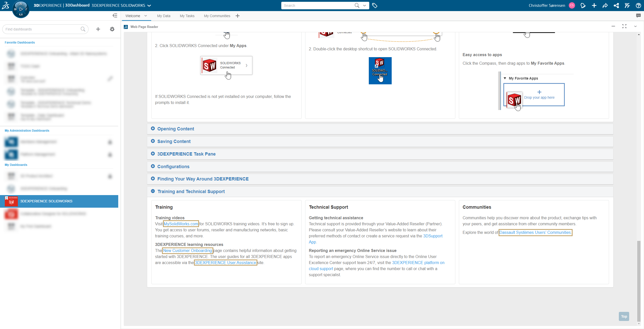Open dashboard settings gear icon

click(112, 29)
